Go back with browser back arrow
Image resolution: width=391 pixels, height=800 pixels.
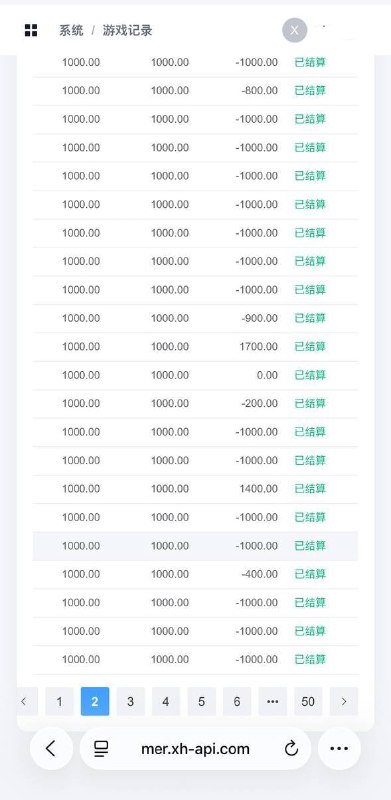tap(51, 748)
